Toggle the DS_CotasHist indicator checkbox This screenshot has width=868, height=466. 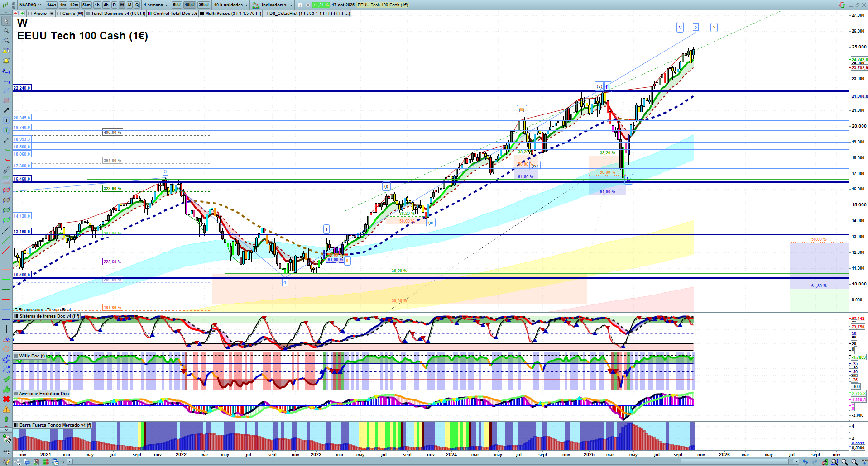coord(266,14)
